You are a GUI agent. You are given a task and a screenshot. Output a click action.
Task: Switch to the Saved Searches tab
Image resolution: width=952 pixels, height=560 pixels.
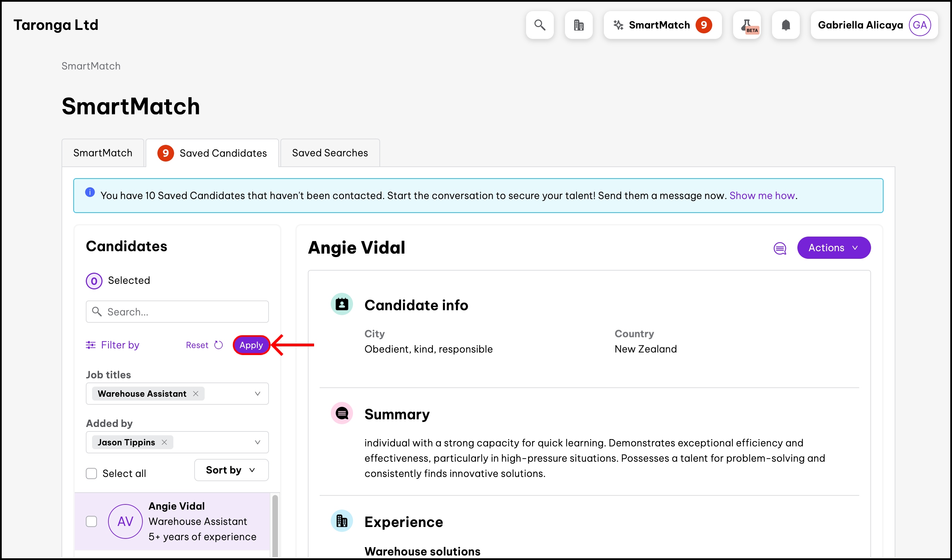click(x=329, y=153)
